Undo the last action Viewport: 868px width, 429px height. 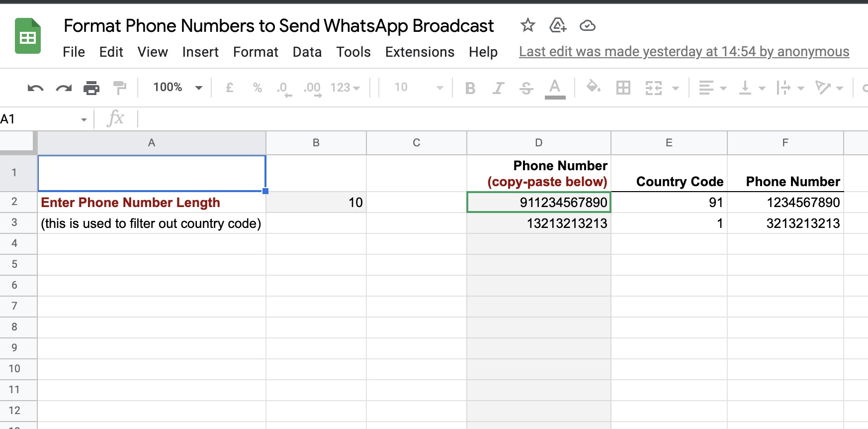tap(35, 88)
